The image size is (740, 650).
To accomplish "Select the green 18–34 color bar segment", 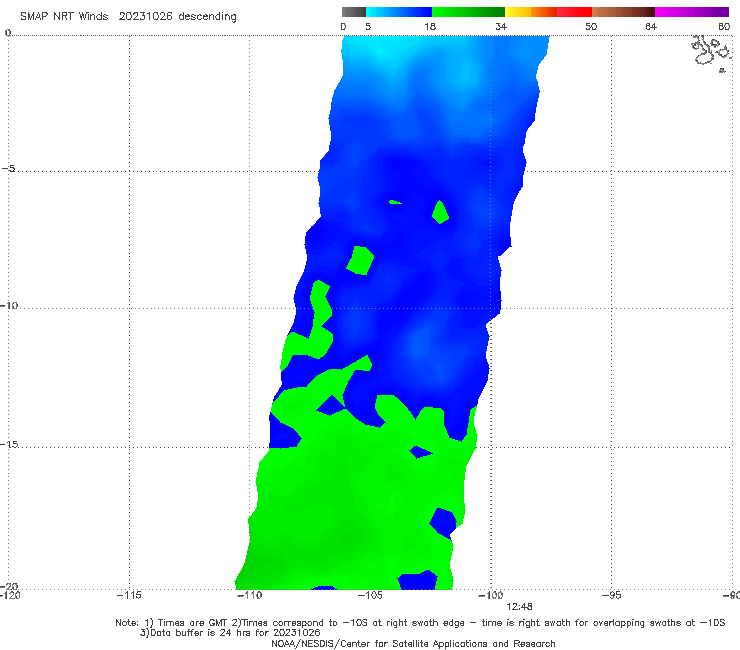I will [x=468, y=12].
